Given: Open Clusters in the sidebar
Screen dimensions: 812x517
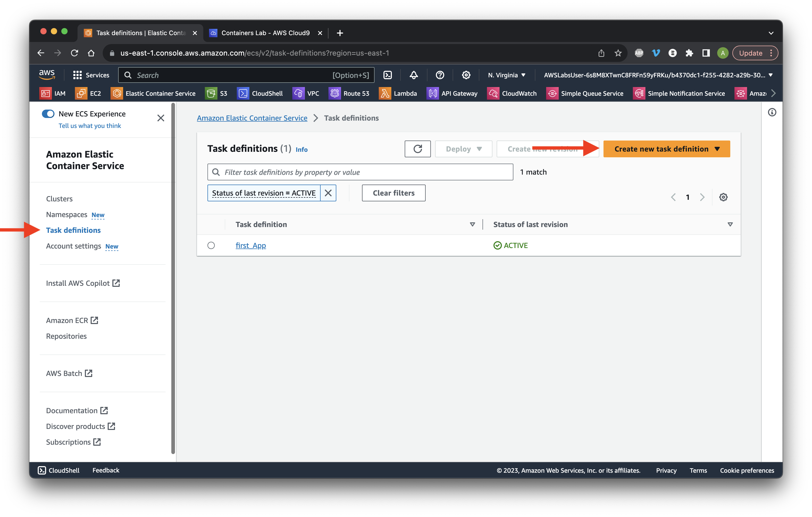Looking at the screenshot, I should pyautogui.click(x=59, y=199).
